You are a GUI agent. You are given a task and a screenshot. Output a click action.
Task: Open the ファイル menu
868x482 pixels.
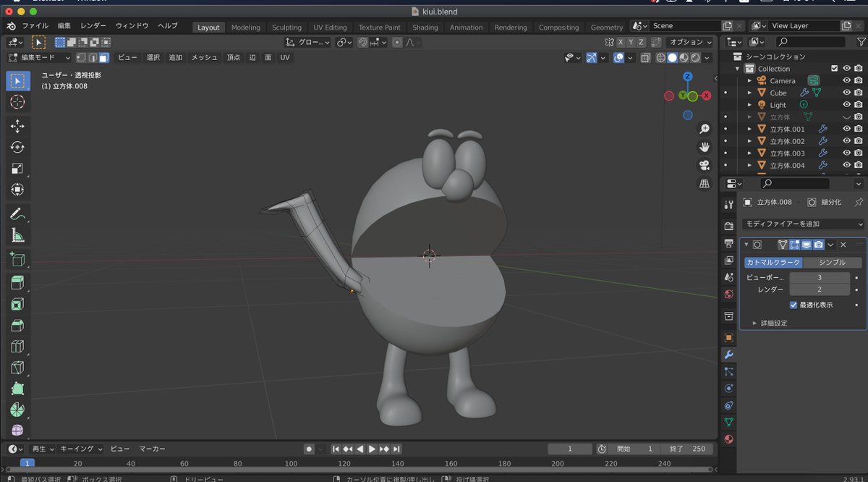click(35, 25)
